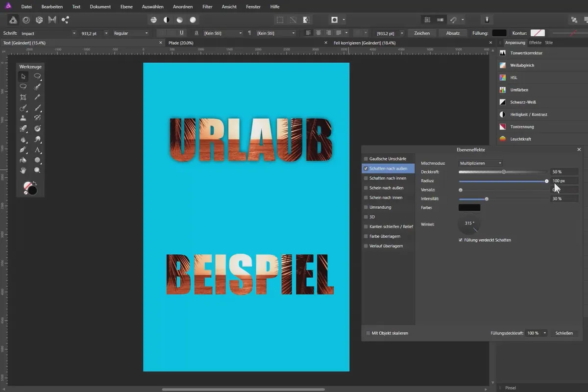Expand the Füllungsdeckkraft 100 % dropdown
Viewport: 588px width, 392px height.
(544, 333)
